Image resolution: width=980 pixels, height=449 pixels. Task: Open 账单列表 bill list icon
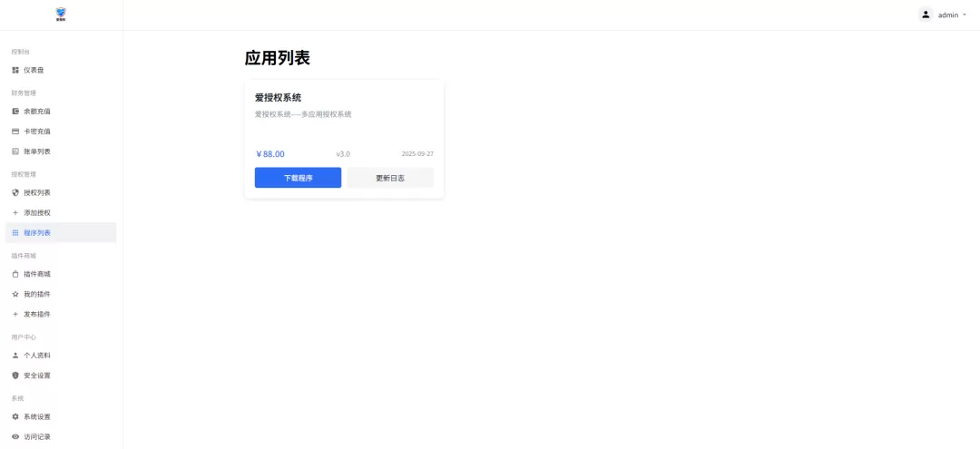pos(15,151)
